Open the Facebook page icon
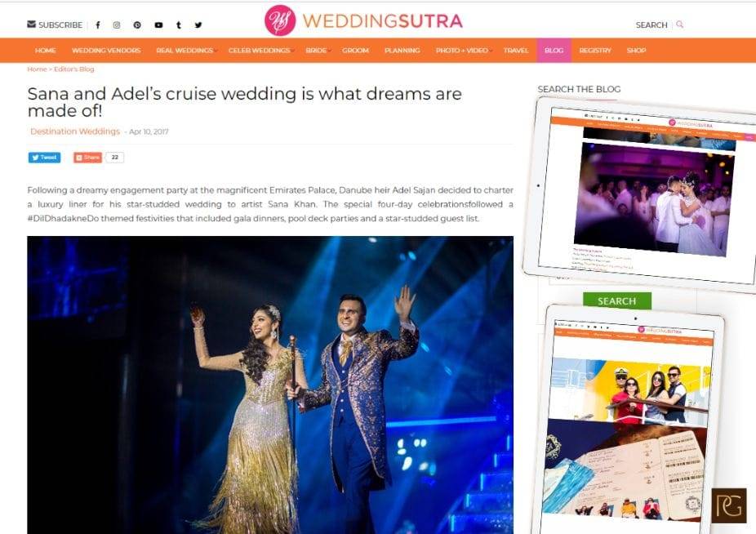 [x=98, y=25]
